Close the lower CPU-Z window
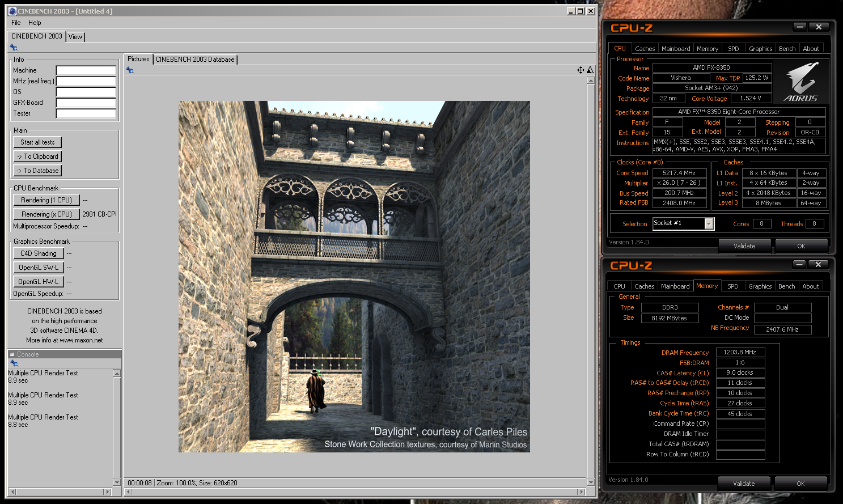The width and height of the screenshot is (843, 504). click(x=818, y=264)
